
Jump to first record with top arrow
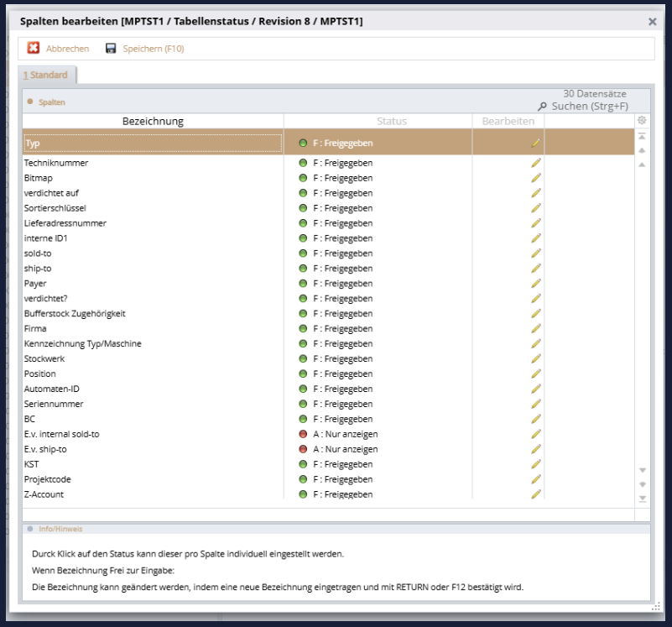642,136
